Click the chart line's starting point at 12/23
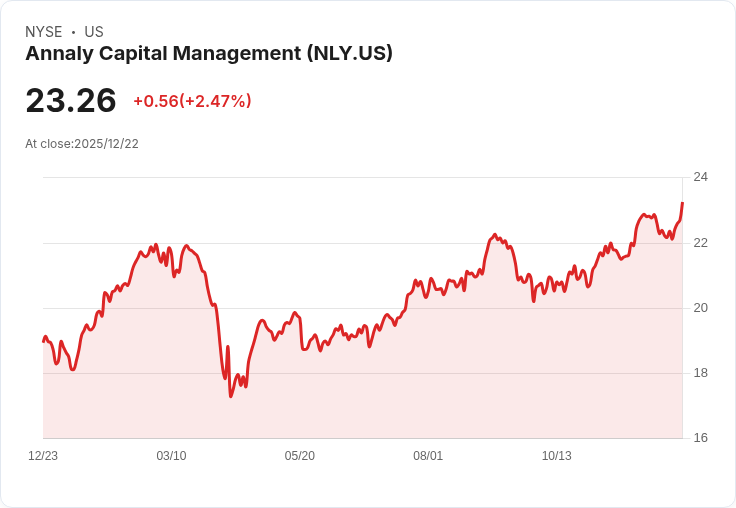This screenshot has width=736, height=508. (44, 341)
